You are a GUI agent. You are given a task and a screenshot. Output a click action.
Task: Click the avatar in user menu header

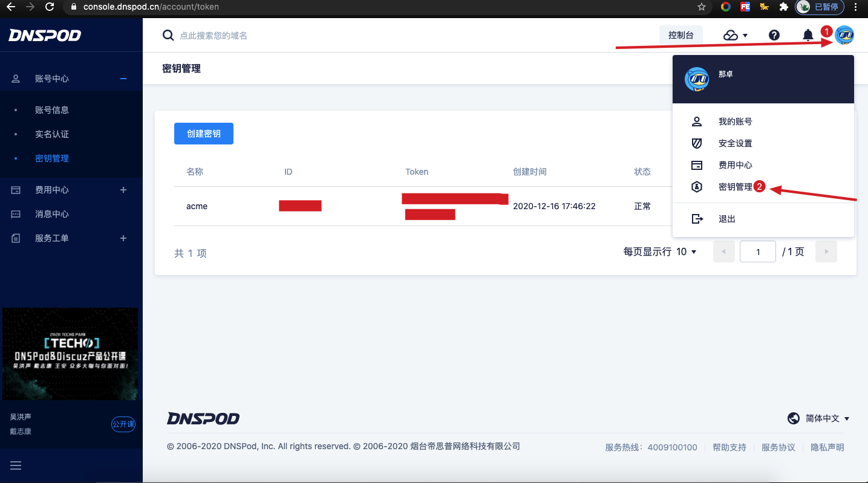click(x=697, y=79)
